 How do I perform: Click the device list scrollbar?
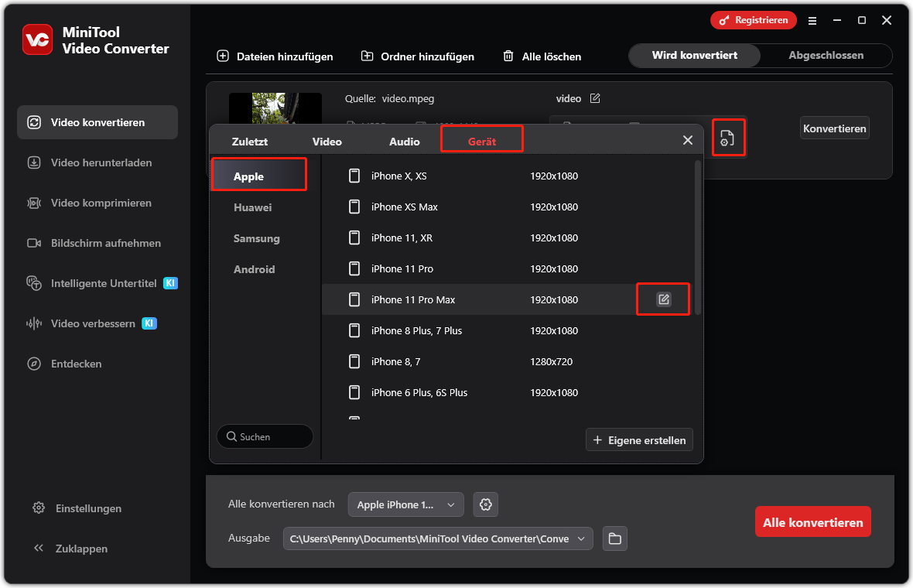(698, 238)
